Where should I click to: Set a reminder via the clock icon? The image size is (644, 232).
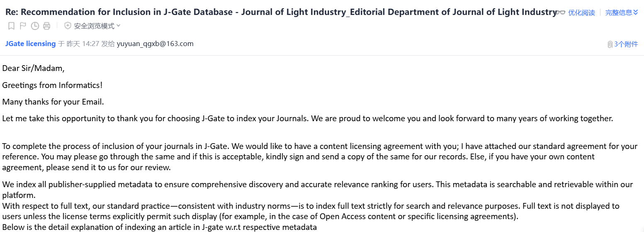[35, 26]
